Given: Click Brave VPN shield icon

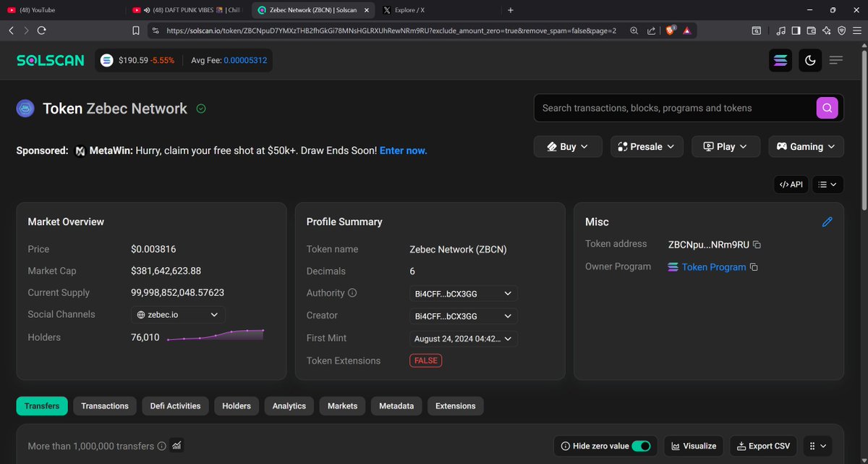Looking at the screenshot, I should tap(841, 30).
